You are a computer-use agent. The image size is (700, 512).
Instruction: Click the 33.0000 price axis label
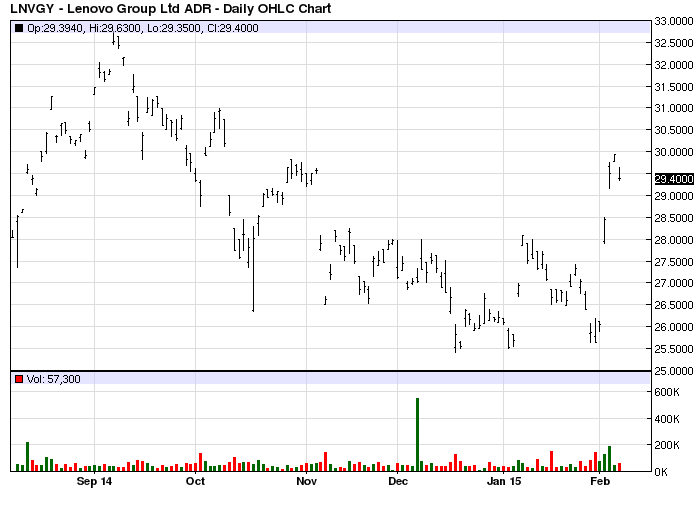click(x=673, y=21)
